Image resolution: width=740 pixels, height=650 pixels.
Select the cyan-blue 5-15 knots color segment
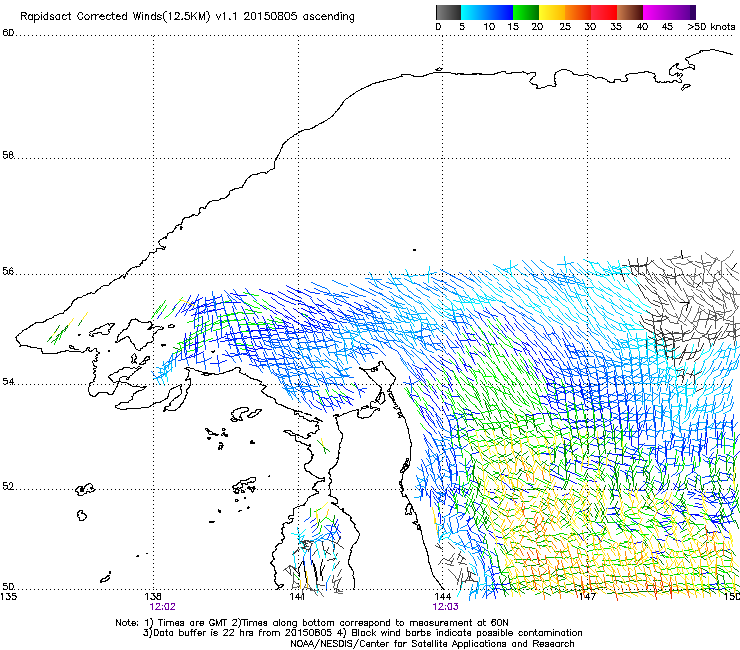(x=487, y=12)
